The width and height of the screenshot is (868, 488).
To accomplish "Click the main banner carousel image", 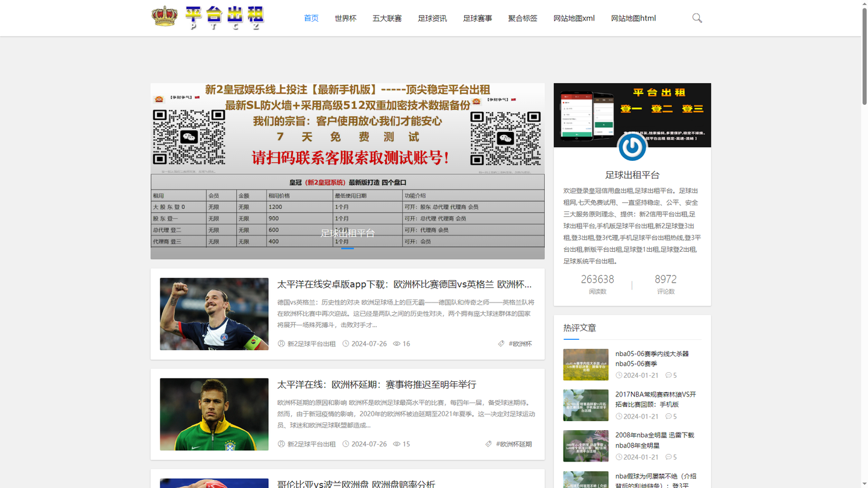I will pos(347,171).
